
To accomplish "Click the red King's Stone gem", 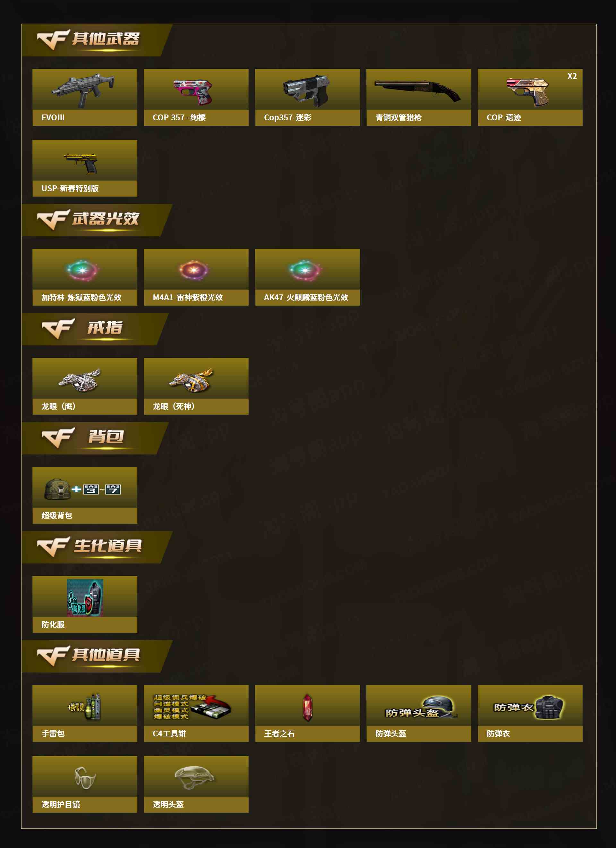I will (x=307, y=708).
